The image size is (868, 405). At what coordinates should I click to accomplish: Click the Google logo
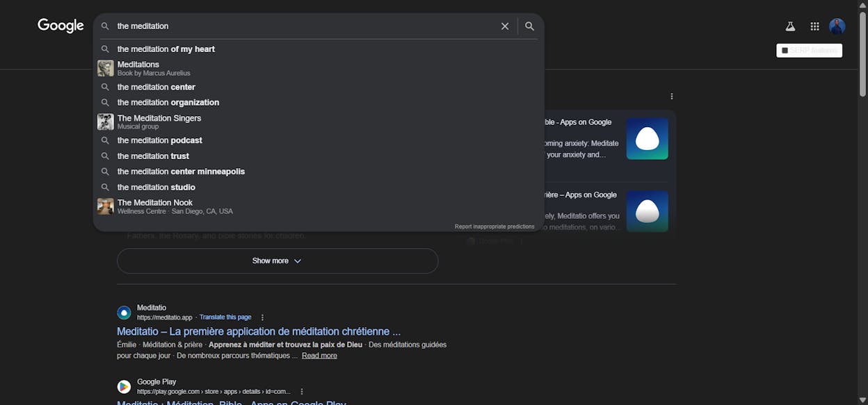(61, 26)
